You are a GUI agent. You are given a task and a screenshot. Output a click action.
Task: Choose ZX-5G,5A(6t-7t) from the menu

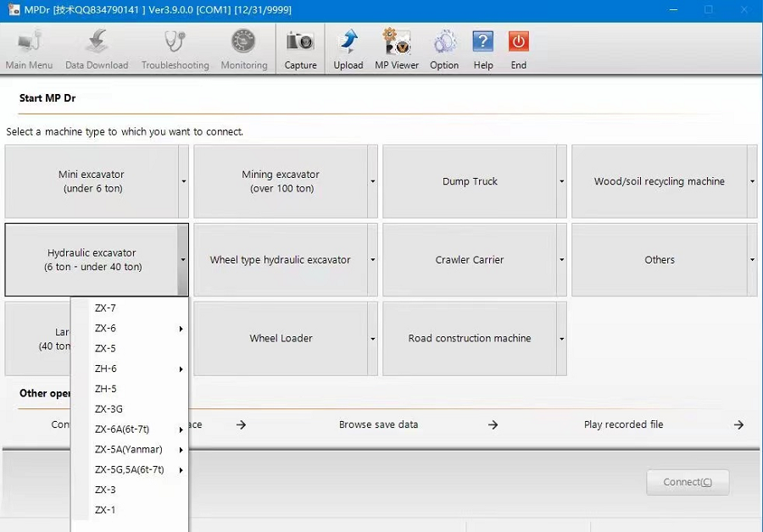130,470
